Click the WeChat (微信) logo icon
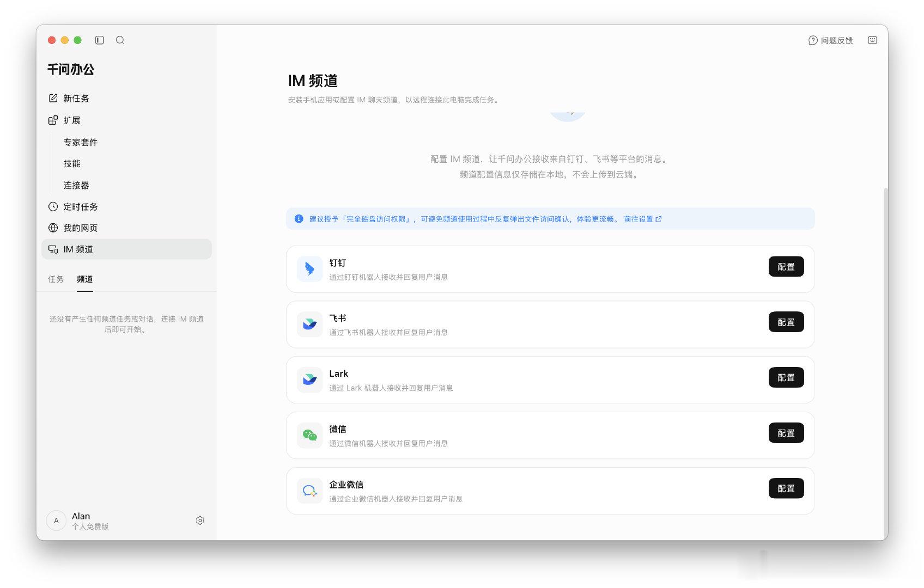924x588 pixels. point(309,436)
